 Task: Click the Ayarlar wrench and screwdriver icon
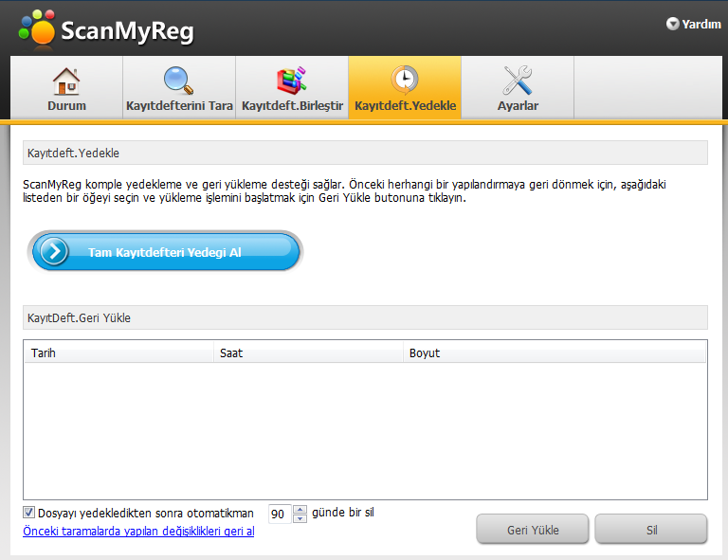[x=518, y=80]
